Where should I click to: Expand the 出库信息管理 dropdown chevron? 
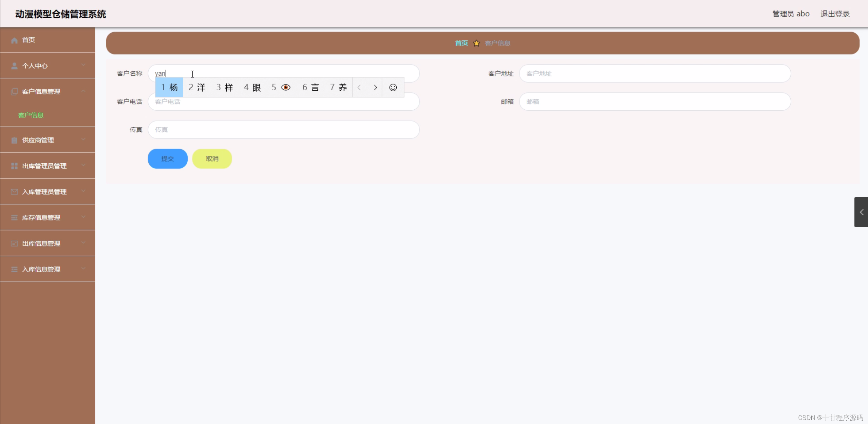pos(83,243)
